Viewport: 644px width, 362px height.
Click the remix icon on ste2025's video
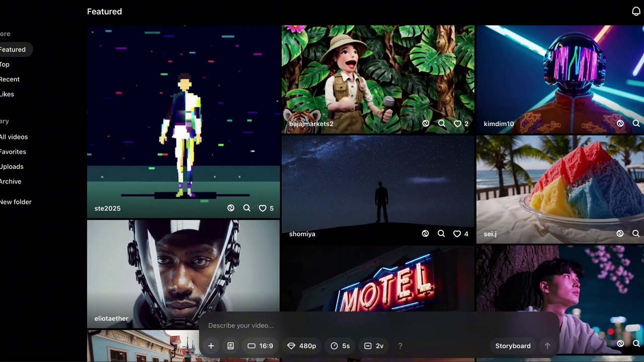(x=231, y=208)
